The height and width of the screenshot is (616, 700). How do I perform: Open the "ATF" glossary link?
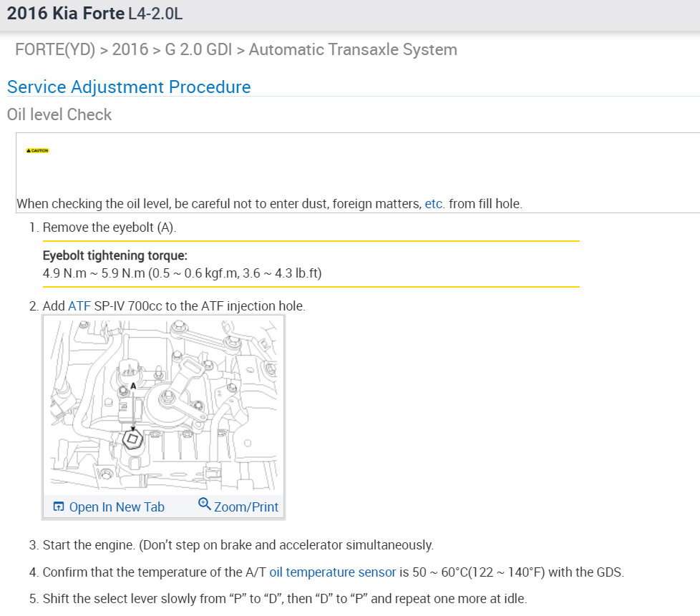point(79,306)
